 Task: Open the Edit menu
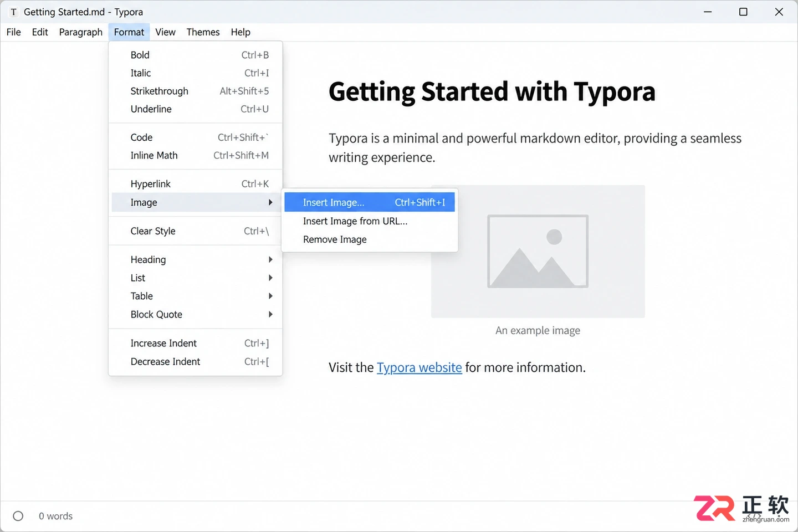(40, 32)
